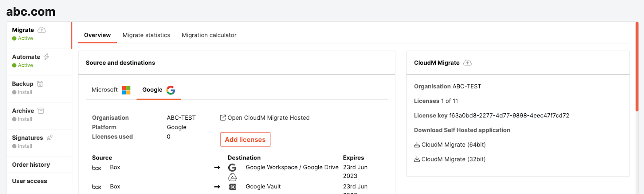644x194 pixels.
Task: Download CloudM Migrate (64bit)
Action: [x=450, y=145]
